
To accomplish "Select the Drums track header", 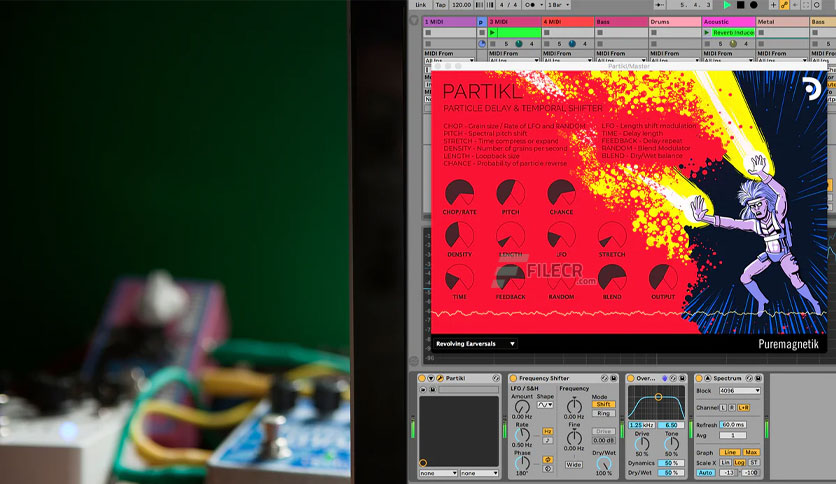I will coord(674,22).
